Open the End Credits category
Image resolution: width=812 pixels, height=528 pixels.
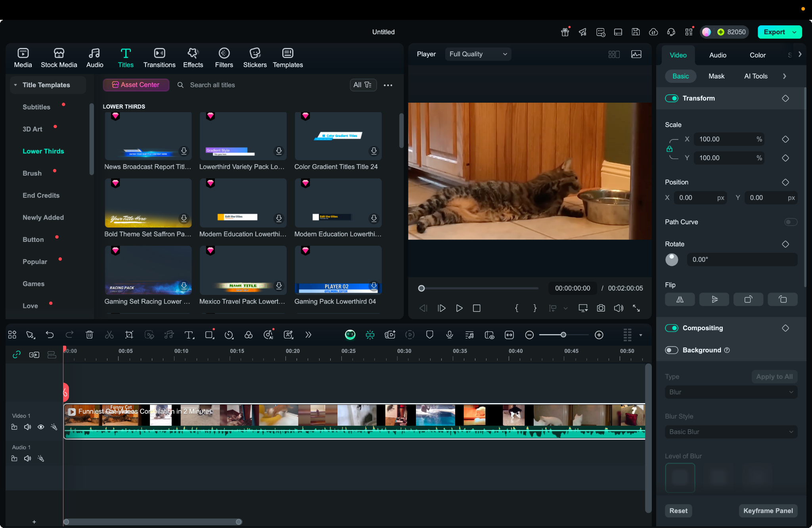click(x=41, y=195)
